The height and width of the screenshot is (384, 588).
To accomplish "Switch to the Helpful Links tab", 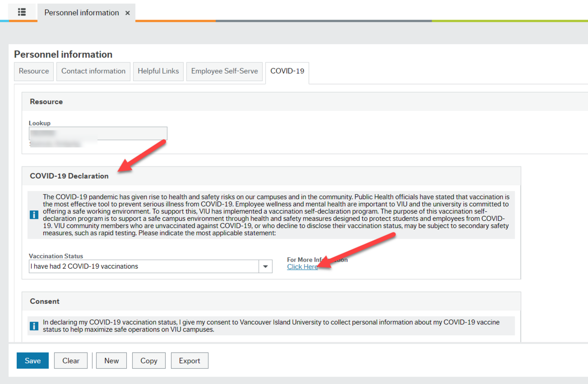I will 158,71.
